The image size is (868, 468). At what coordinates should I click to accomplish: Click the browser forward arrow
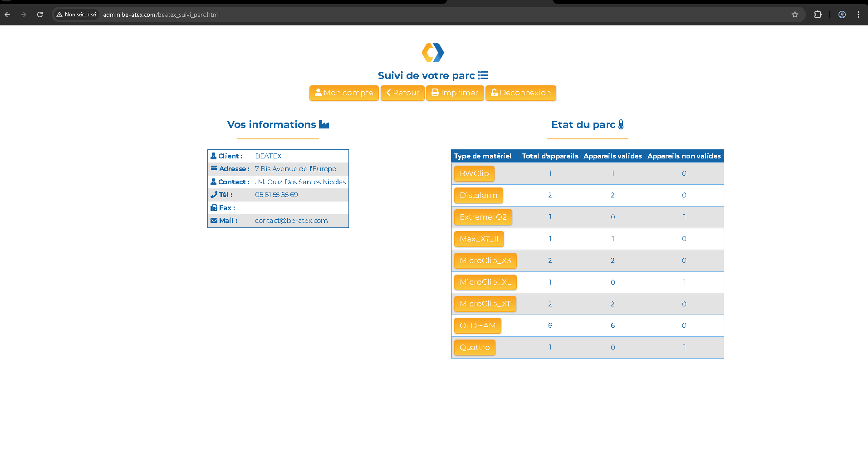24,15
